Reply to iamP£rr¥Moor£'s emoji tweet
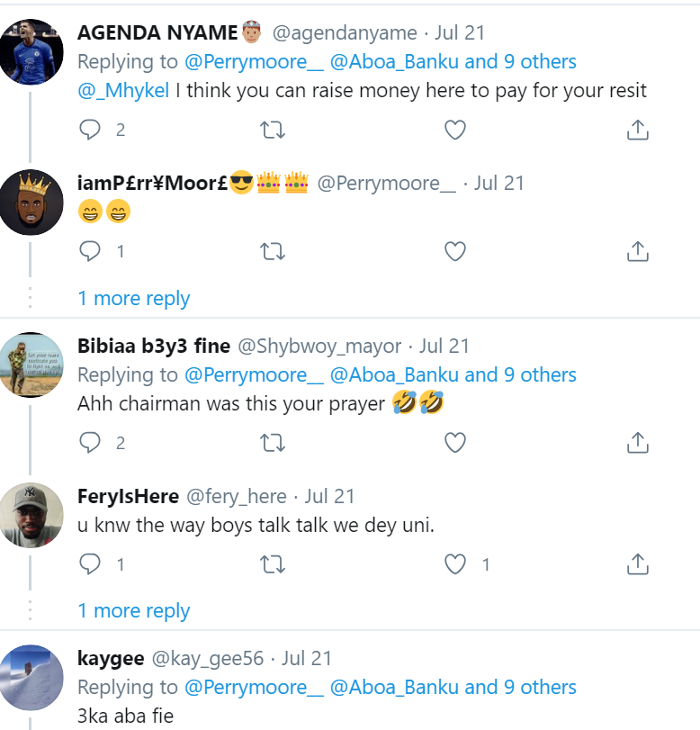The height and width of the screenshot is (730, 700). coord(90,252)
